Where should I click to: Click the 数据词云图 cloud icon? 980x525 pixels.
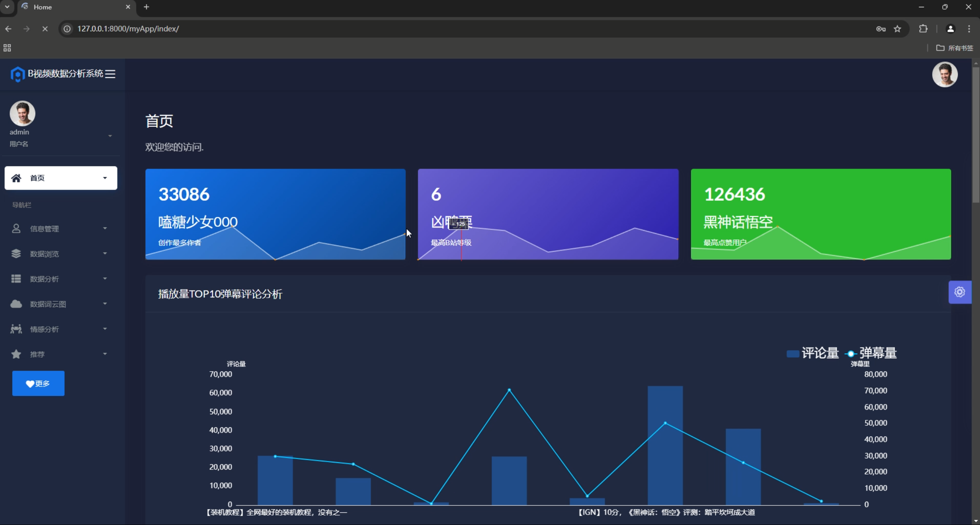pyautogui.click(x=16, y=304)
